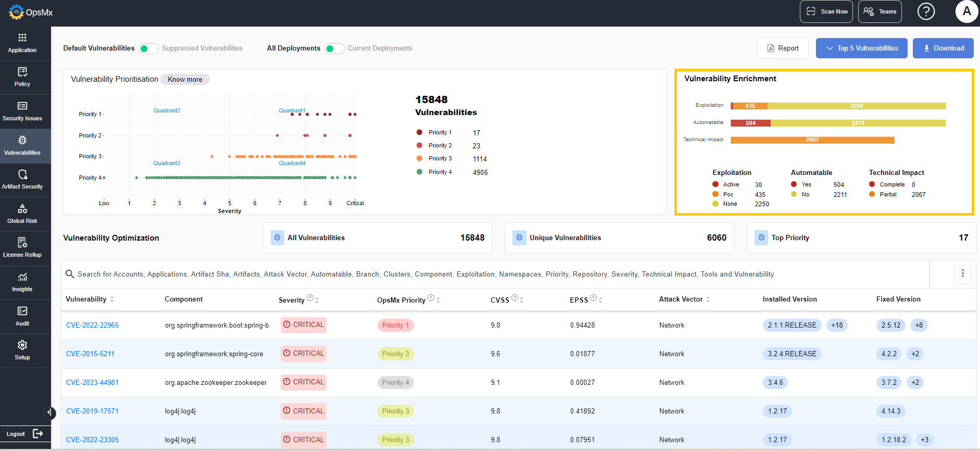Screen dimensions: 980x451
Task: Go to Security Issues sidebar icon
Action: tap(22, 106)
